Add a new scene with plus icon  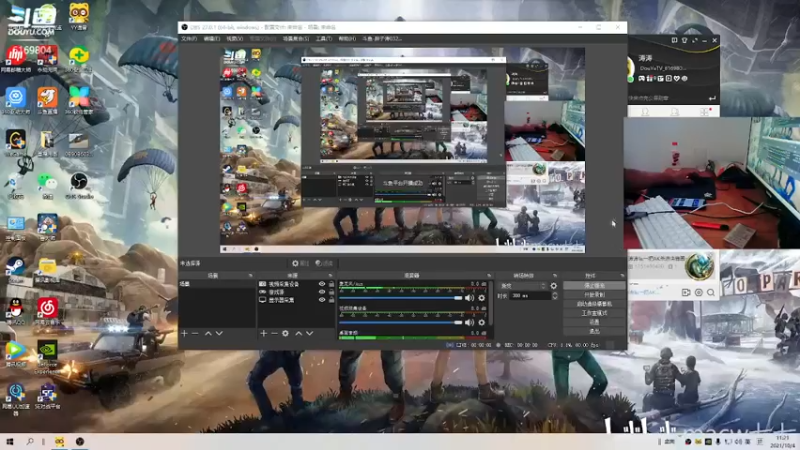[x=184, y=333]
